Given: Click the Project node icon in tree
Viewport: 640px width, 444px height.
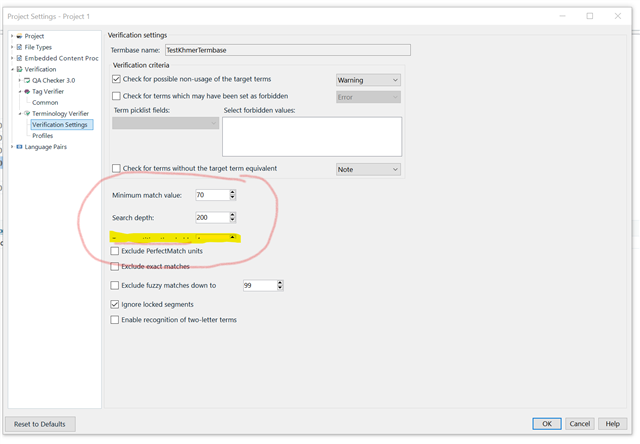Looking at the screenshot, I should (x=19, y=36).
